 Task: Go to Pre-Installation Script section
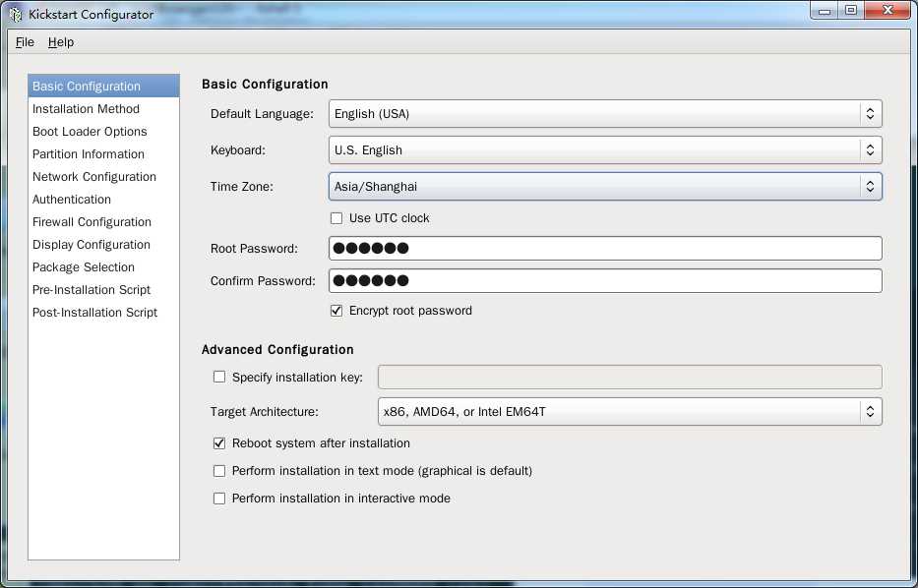[x=103, y=290]
